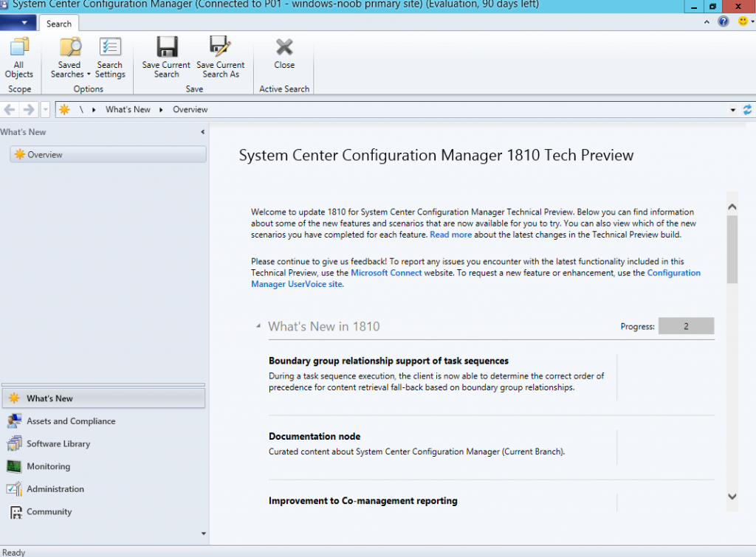Screen dimensions: 756x557
Task: Click Overview in the breadcrumb path
Action: [190, 109]
